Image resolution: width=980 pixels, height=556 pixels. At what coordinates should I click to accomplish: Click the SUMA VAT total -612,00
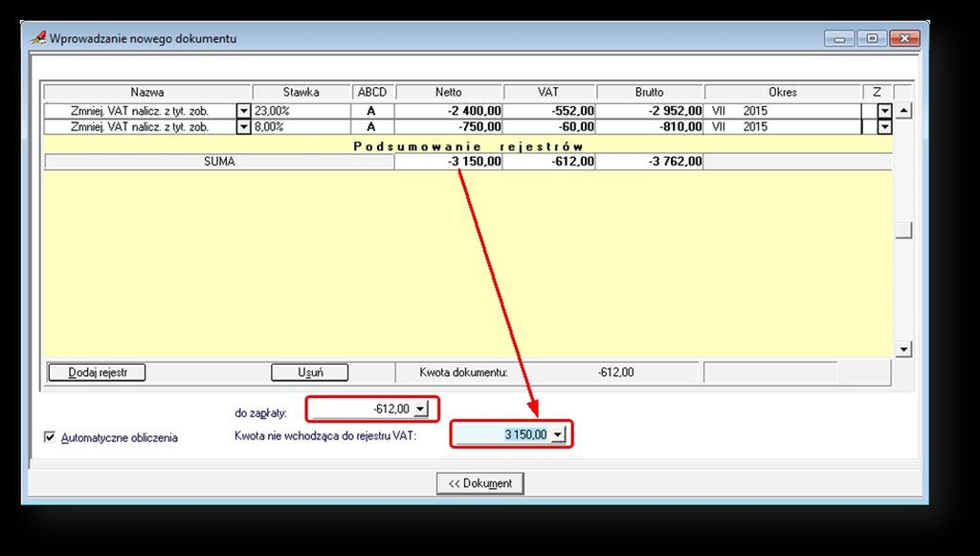point(548,162)
